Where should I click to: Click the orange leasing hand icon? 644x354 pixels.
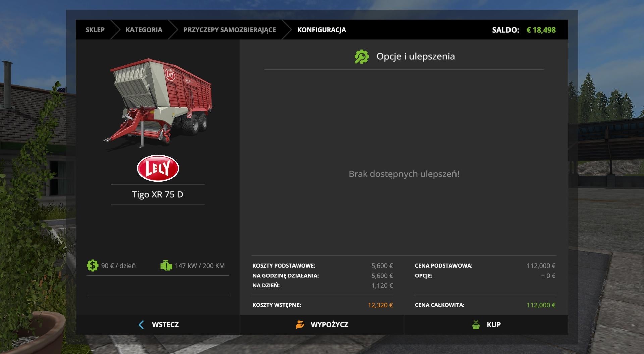click(x=300, y=324)
